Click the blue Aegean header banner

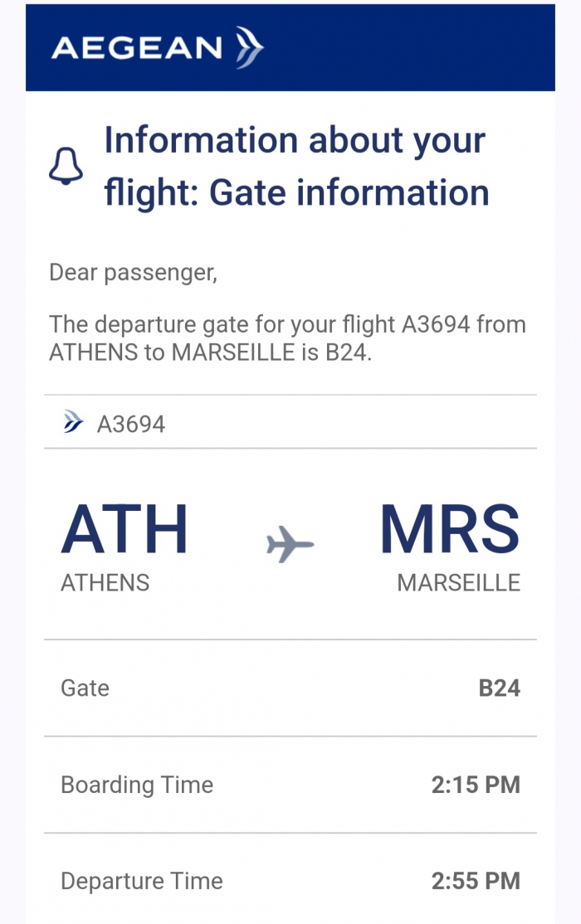coord(290,48)
